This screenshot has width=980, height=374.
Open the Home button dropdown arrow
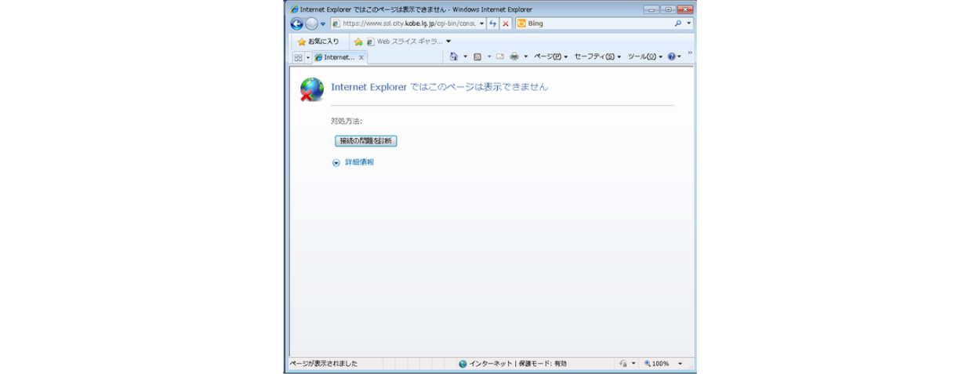[x=465, y=56]
